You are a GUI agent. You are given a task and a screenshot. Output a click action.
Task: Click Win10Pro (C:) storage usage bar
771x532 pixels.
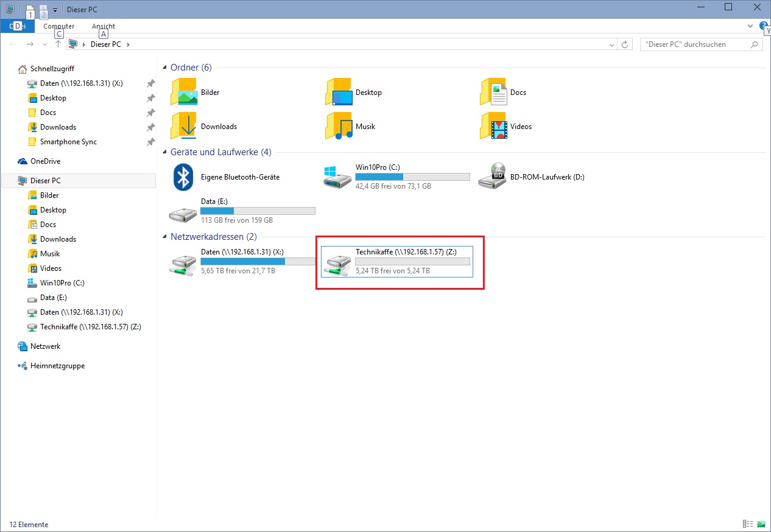click(412, 177)
